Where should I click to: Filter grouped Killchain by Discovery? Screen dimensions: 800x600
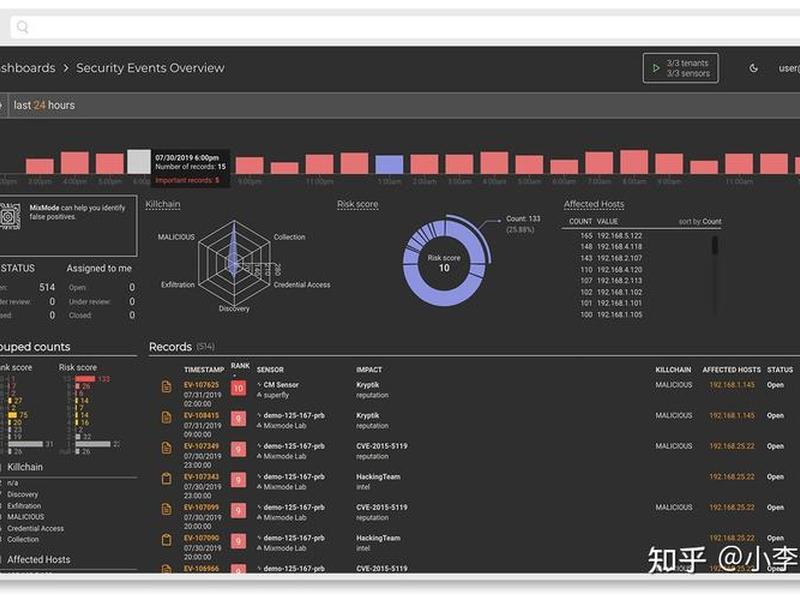22,494
